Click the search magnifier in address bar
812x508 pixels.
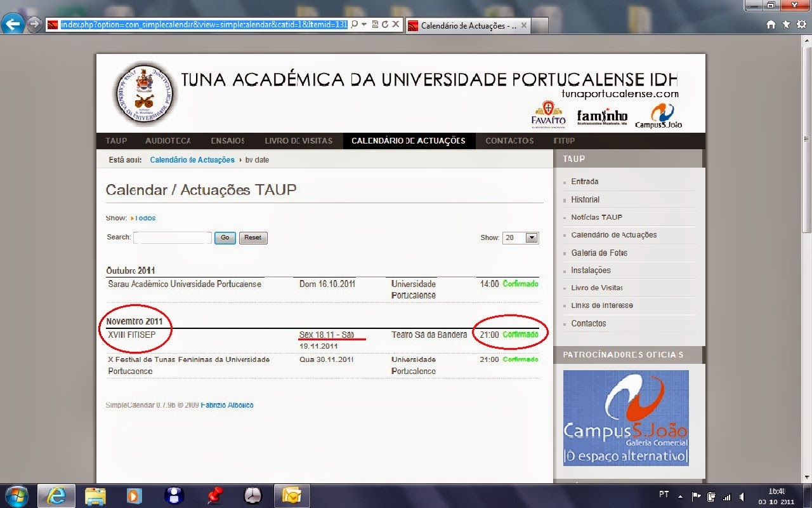pyautogui.click(x=355, y=25)
